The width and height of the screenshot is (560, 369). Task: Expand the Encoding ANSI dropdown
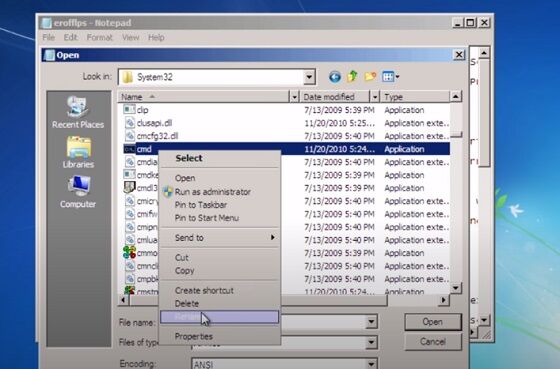[x=371, y=364]
